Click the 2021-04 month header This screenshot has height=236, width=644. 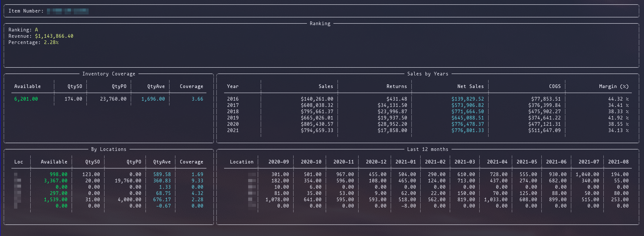497,162
